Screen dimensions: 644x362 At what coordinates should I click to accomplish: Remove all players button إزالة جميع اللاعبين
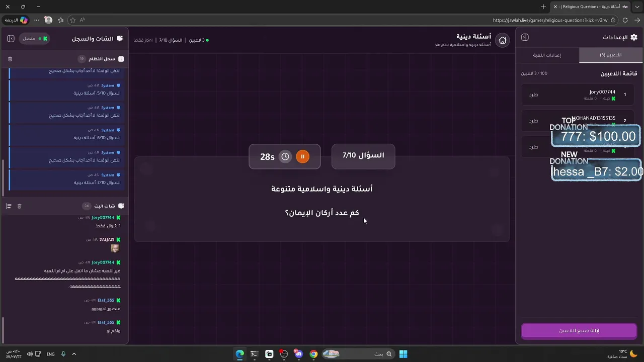tap(579, 330)
